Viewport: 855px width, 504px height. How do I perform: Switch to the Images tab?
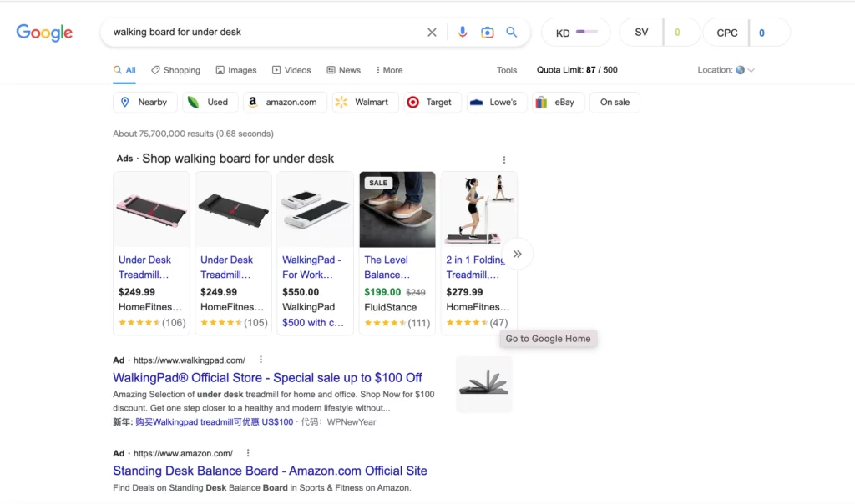pos(236,70)
